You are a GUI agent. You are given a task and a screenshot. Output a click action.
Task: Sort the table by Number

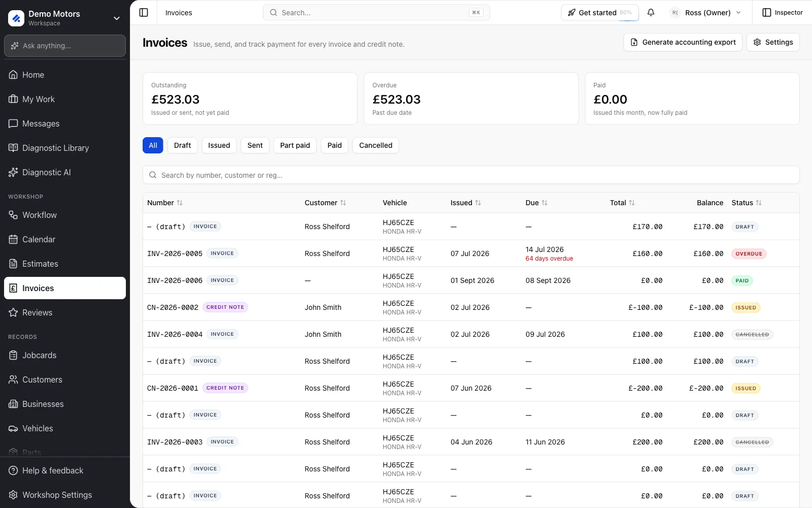tap(165, 203)
